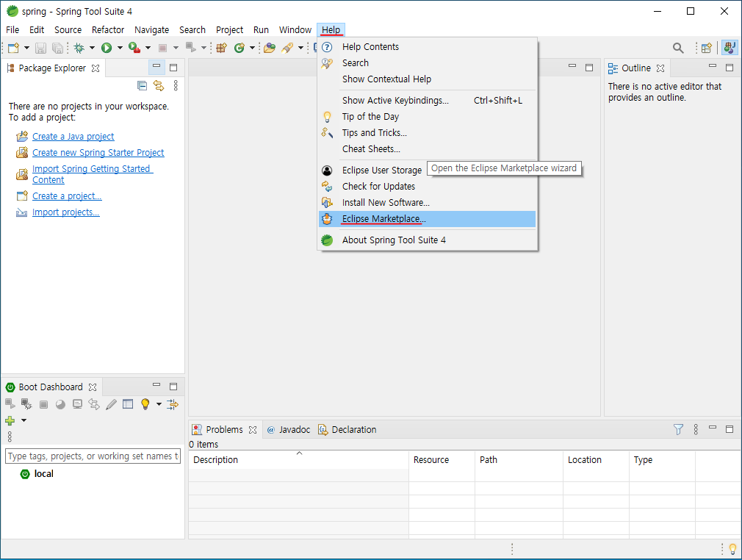
Task: Select Eclipse Marketplace... menu item
Action: (x=428, y=219)
